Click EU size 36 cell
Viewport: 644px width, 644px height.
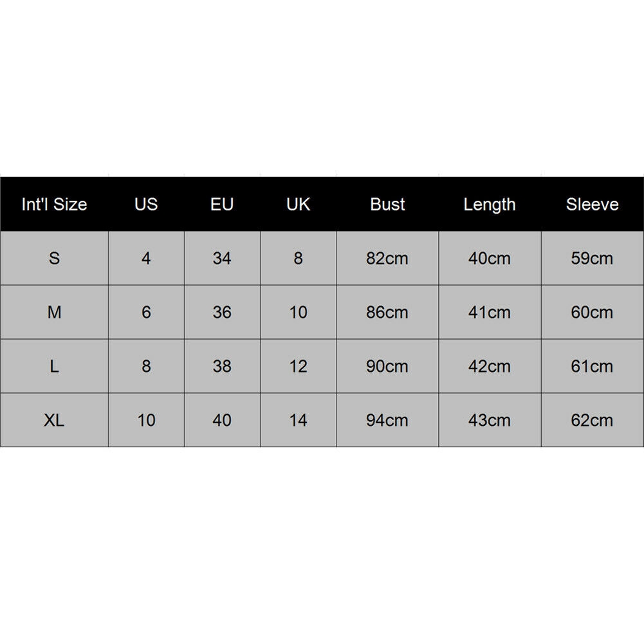[222, 313]
